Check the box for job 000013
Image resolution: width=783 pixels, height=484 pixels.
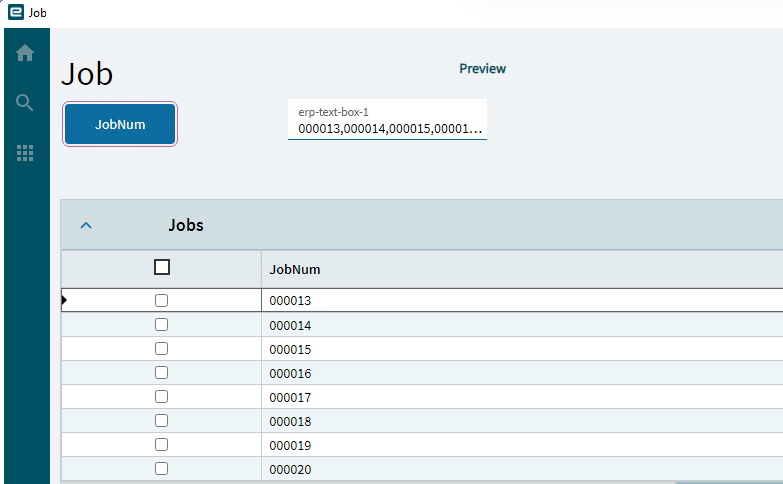pos(162,300)
